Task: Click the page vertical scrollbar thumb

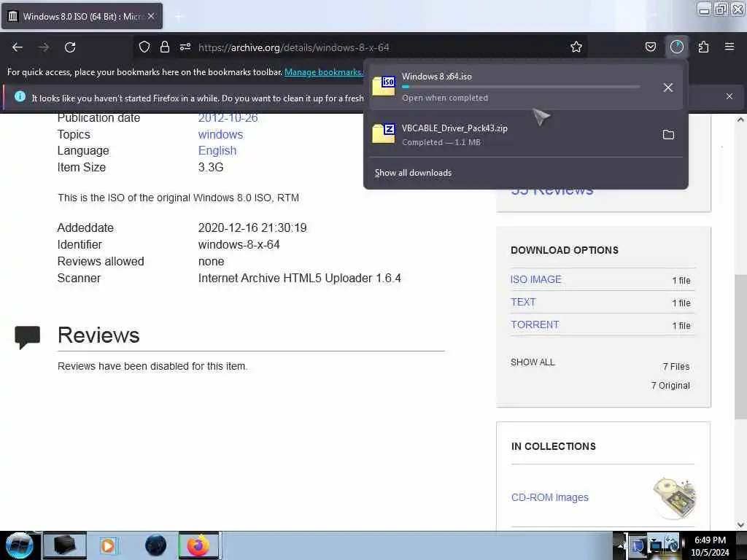Action: (740, 346)
